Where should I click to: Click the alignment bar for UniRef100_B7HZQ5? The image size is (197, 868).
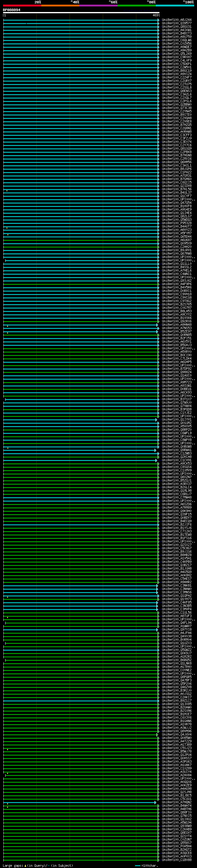click(x=81, y=125)
